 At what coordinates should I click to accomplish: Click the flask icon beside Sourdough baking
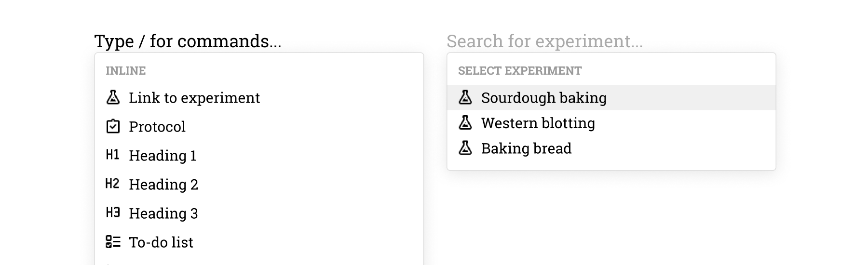[x=465, y=97]
